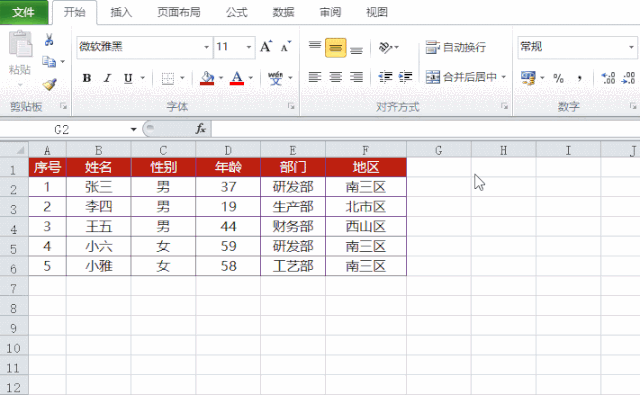Open the 字体 group dialog launcher
The height and width of the screenshot is (395, 640).
tap(291, 106)
